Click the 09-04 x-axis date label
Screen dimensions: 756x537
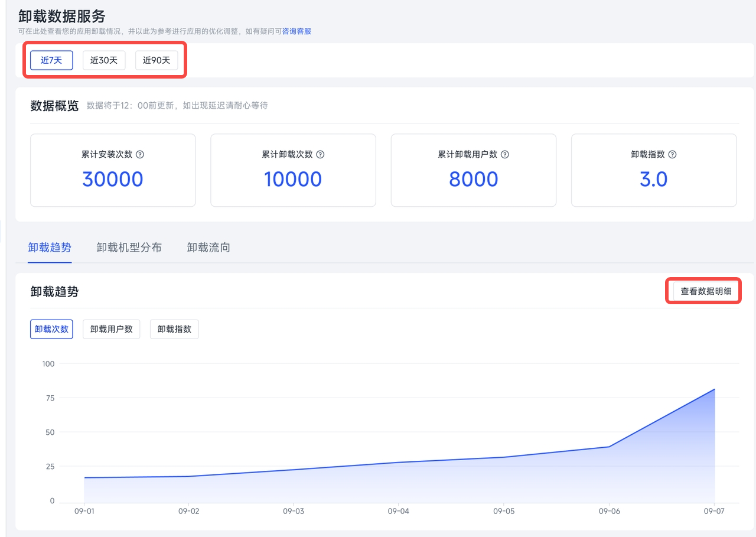point(398,511)
